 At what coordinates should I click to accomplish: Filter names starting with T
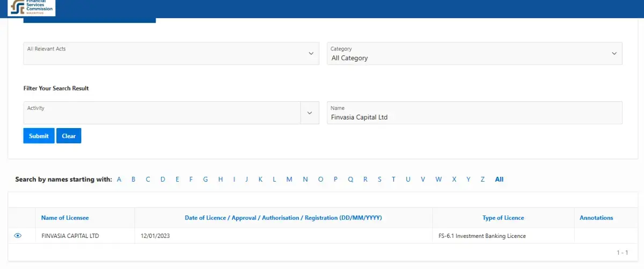[393, 180]
